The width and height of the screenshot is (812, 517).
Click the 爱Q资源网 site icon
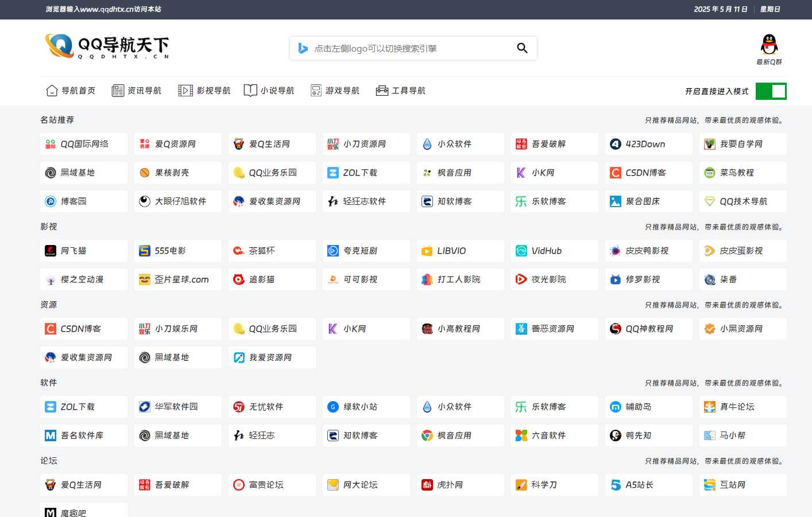(145, 144)
